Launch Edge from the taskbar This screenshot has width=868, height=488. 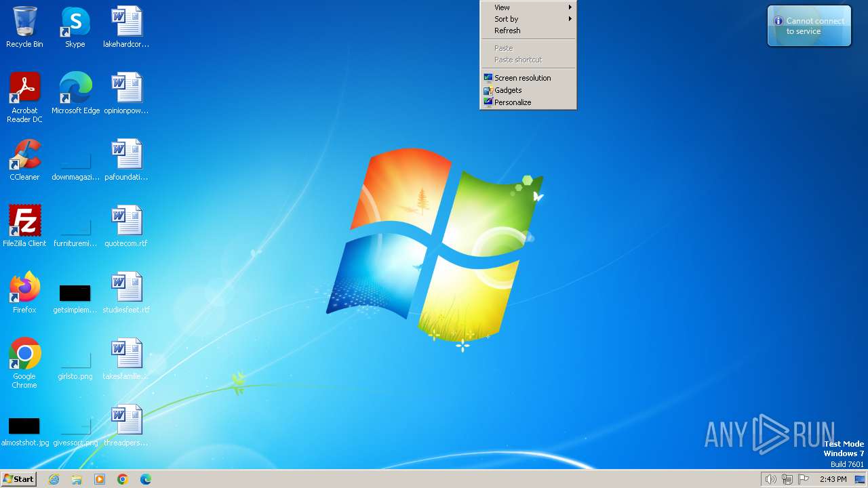coord(146,479)
